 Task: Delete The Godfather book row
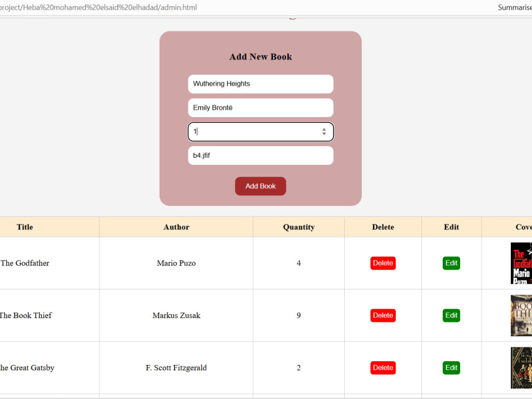click(x=383, y=263)
